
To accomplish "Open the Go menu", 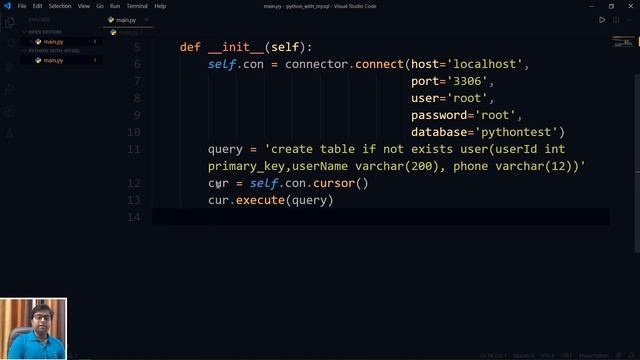I will click(x=100, y=6).
